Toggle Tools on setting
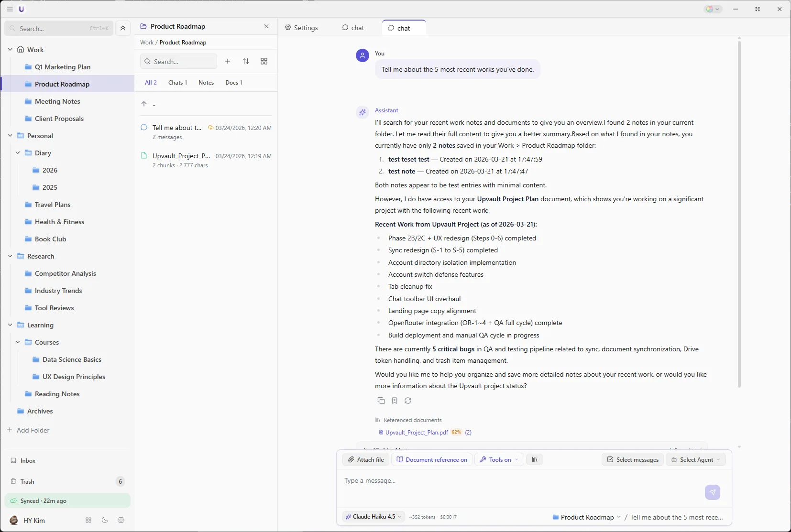Viewport: 791px width, 532px height. click(x=498, y=459)
